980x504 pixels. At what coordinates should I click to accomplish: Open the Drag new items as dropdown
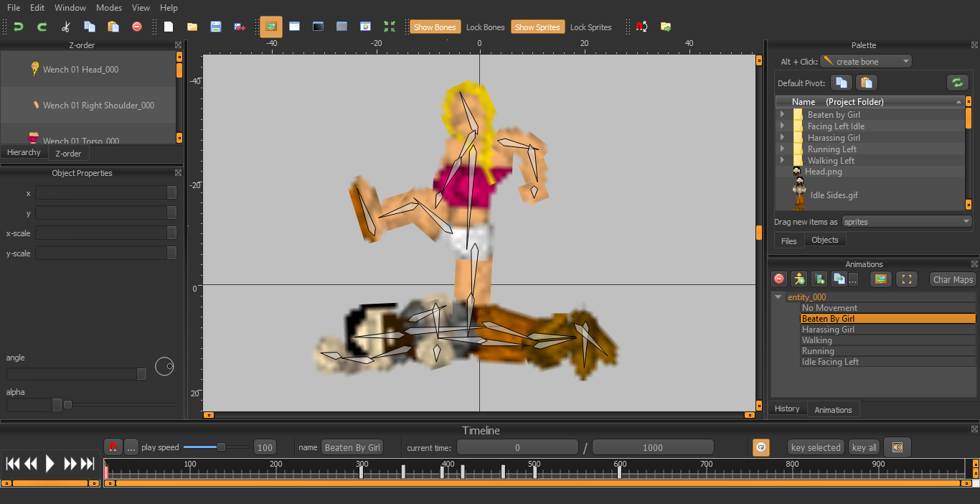[907, 222]
